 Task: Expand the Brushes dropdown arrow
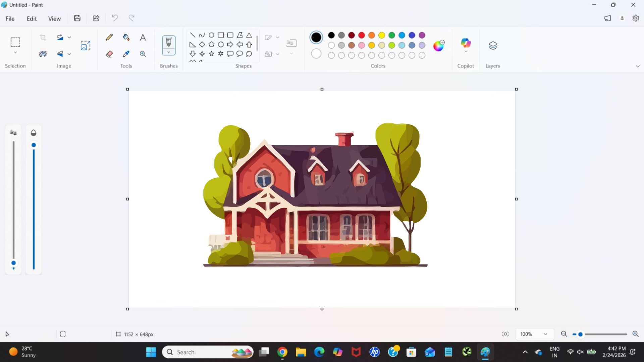tap(169, 52)
